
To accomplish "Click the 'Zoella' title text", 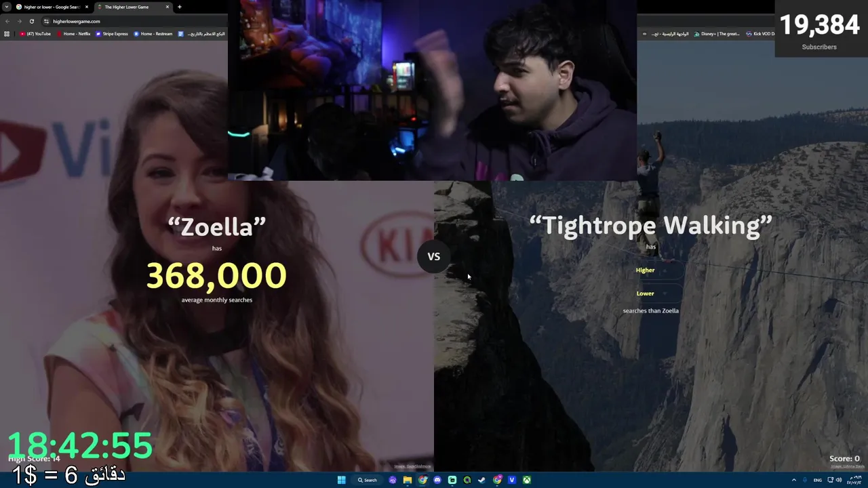I will pyautogui.click(x=217, y=226).
